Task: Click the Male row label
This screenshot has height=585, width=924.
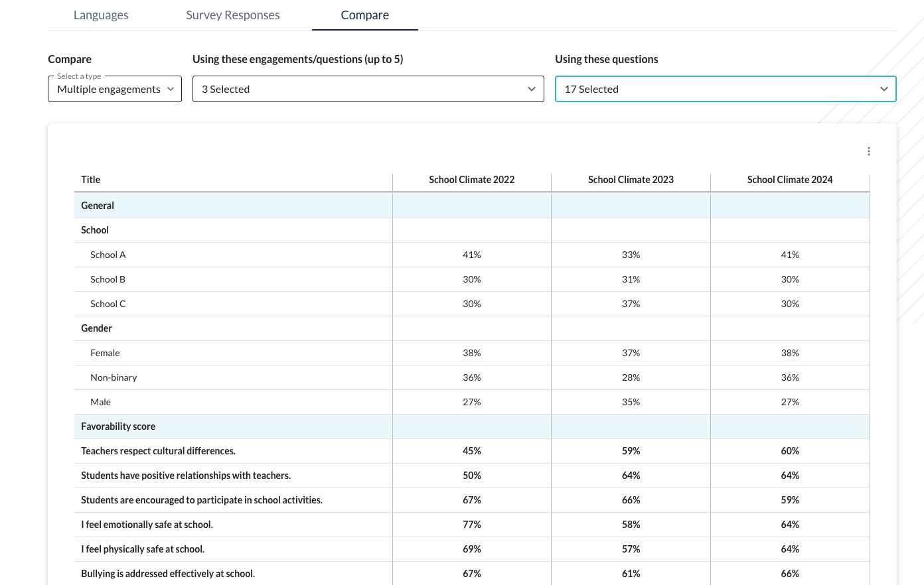Action: click(x=101, y=402)
